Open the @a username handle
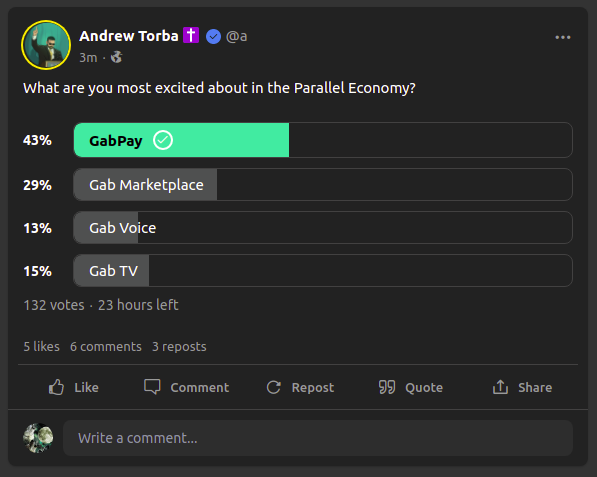597x477 pixels. click(x=236, y=37)
